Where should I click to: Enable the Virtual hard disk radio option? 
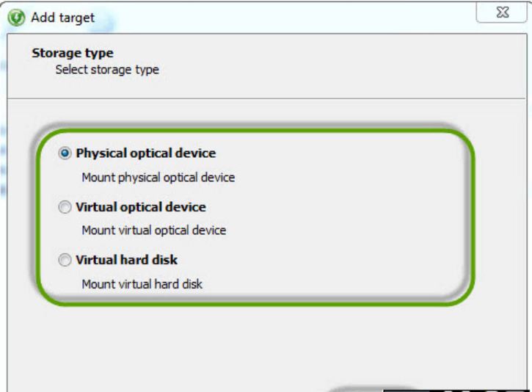point(65,260)
